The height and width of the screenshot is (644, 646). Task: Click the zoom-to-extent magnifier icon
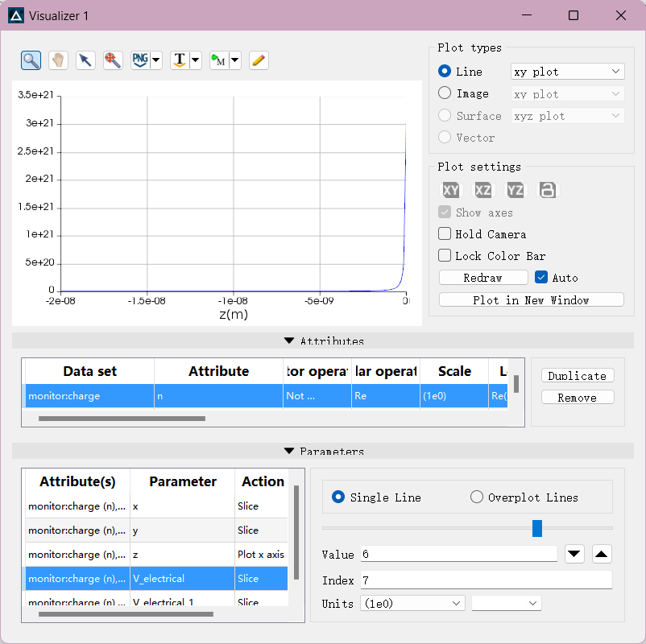[113, 60]
